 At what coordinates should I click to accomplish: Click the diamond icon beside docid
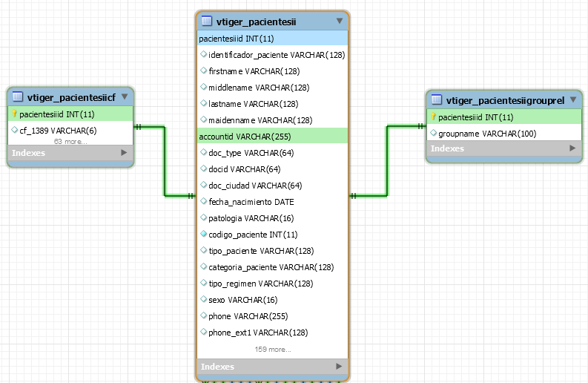pyautogui.click(x=204, y=168)
